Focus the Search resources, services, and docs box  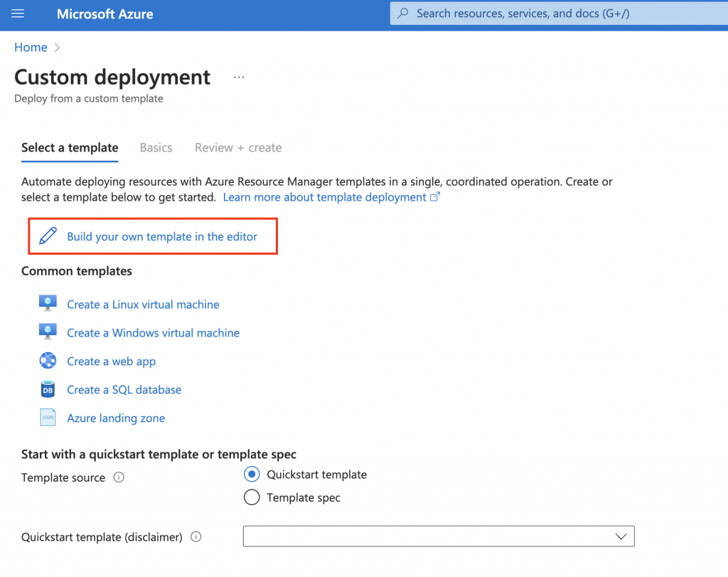coord(559,14)
